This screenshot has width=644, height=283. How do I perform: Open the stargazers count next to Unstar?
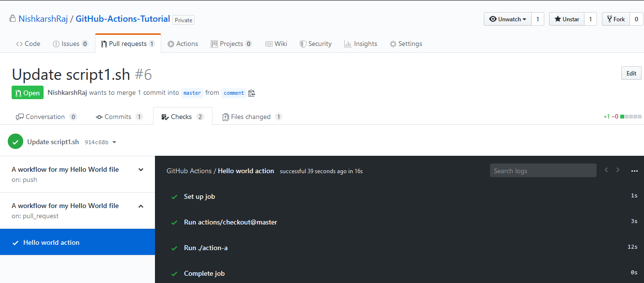[x=590, y=19]
